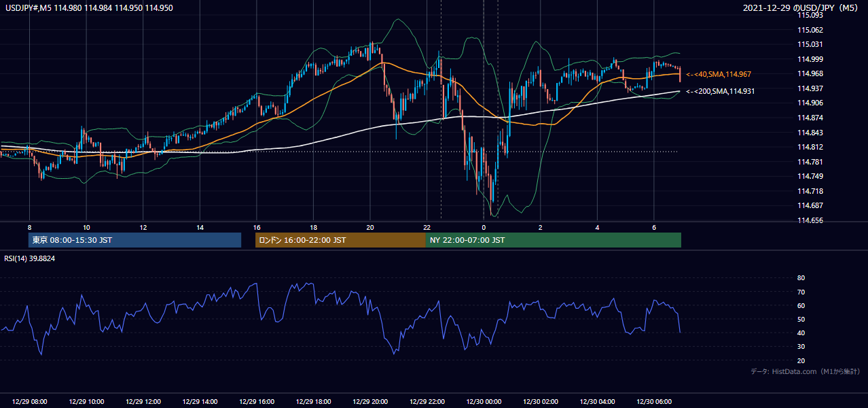Click price axis label 114.968
The height and width of the screenshot is (408, 868).
pyautogui.click(x=810, y=73)
